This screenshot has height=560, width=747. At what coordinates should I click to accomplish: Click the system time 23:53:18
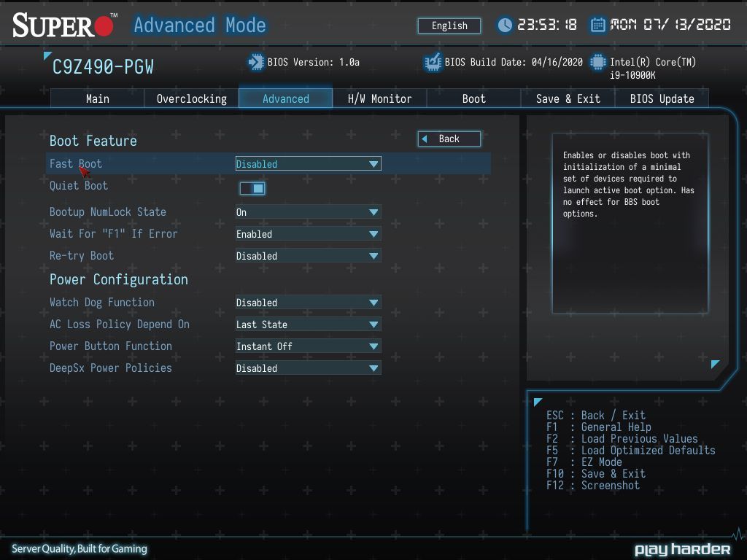(x=547, y=25)
